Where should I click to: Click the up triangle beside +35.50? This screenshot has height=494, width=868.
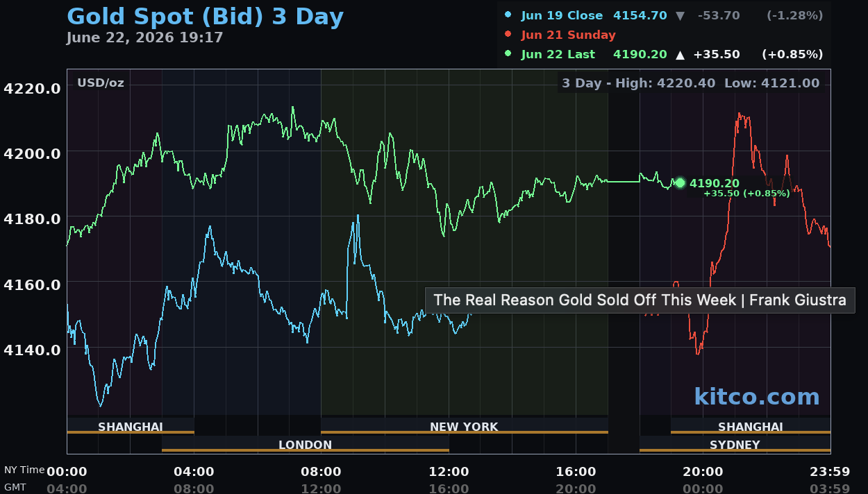click(x=680, y=54)
